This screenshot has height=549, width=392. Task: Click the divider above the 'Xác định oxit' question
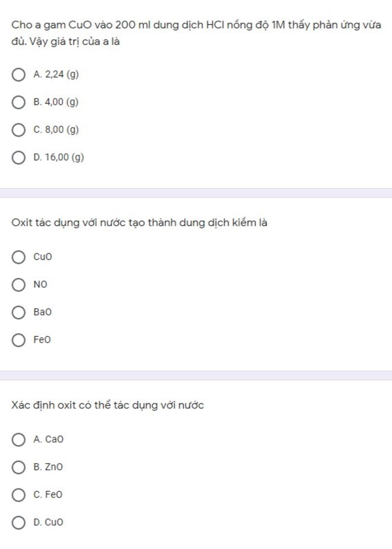[196, 375]
